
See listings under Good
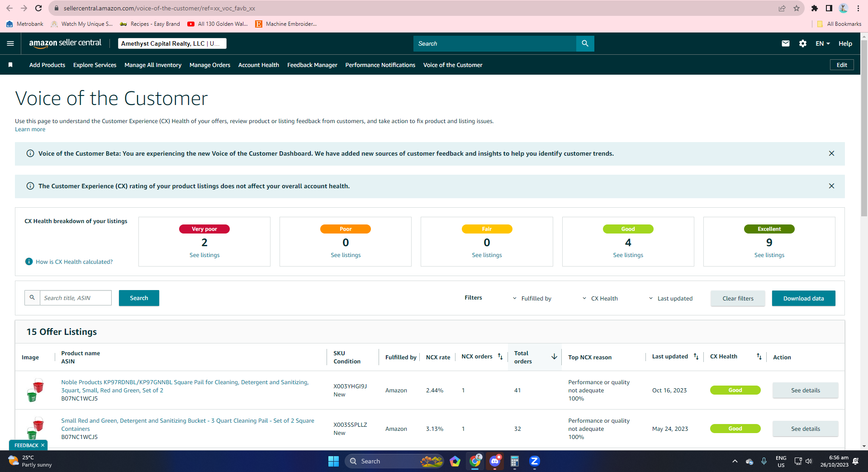[x=628, y=255]
